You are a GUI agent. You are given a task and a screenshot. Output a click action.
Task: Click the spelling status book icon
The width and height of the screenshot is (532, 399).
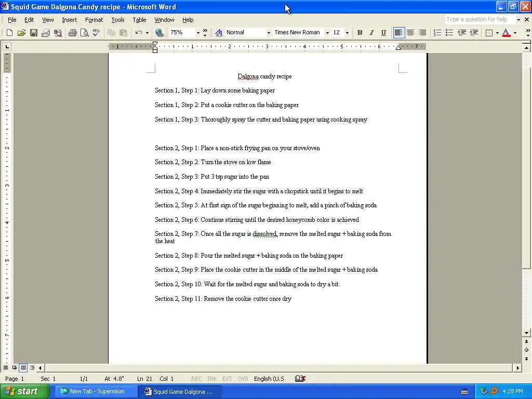click(300, 379)
